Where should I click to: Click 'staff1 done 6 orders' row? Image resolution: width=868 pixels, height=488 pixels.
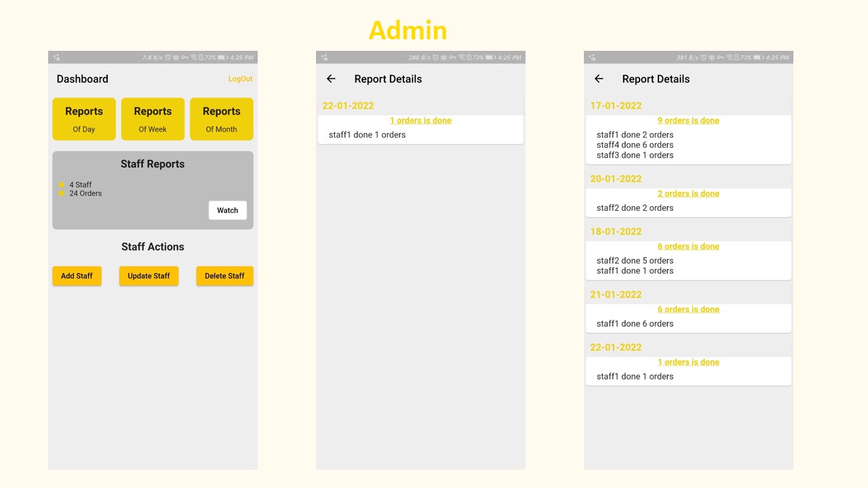(635, 324)
